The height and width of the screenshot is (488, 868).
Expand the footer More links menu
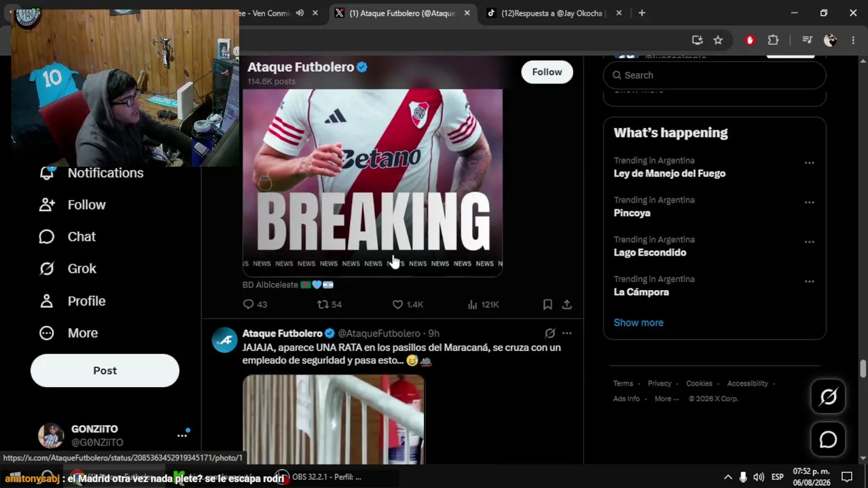pyautogui.click(x=667, y=399)
